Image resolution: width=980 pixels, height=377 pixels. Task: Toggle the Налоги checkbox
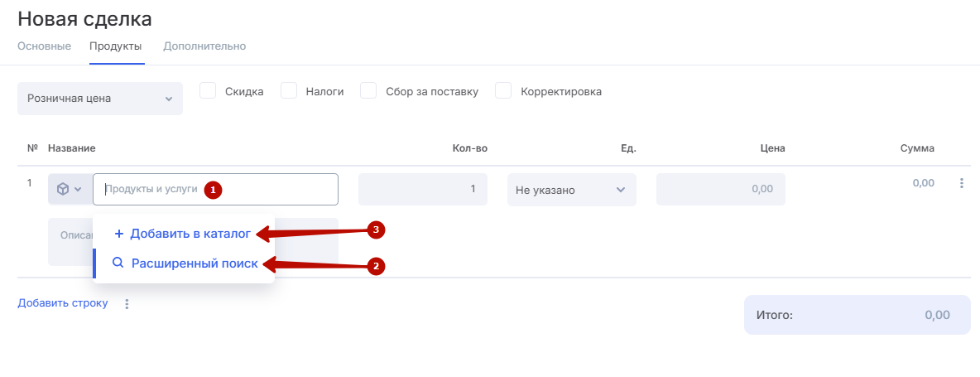click(x=289, y=91)
